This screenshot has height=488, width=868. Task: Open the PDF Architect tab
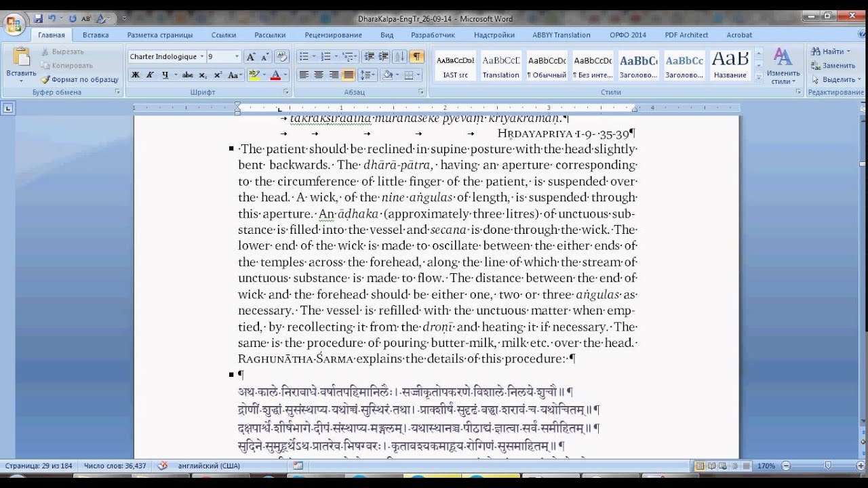(686, 35)
